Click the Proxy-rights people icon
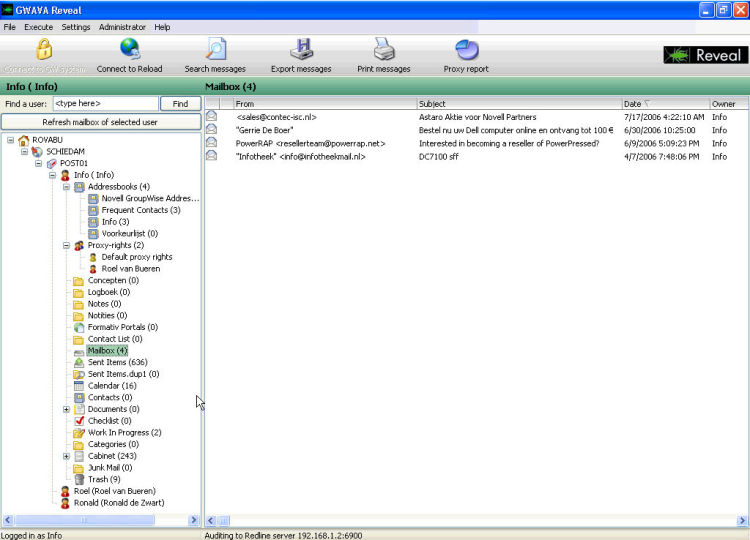750x540 pixels. 79,245
